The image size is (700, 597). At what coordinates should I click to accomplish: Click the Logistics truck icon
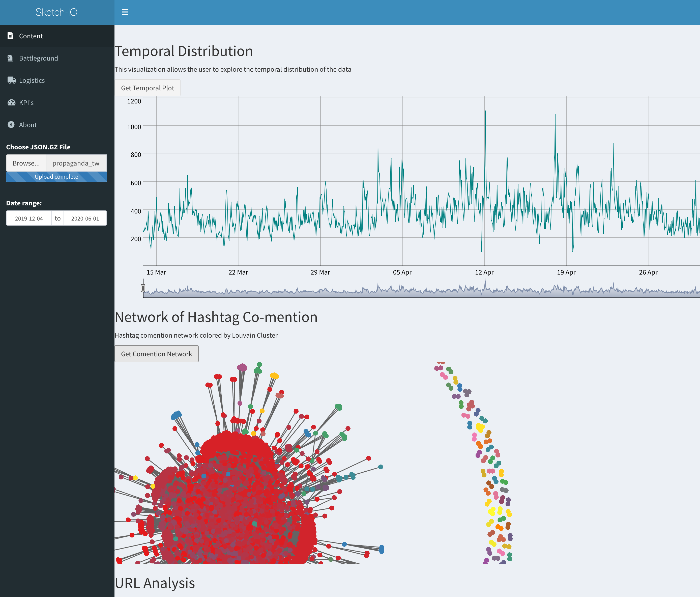click(12, 80)
